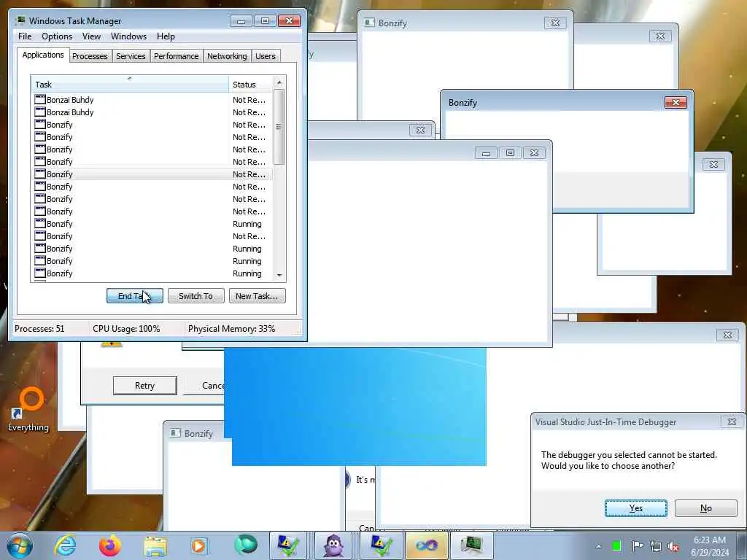Switch to the Services tab
The image size is (747, 560).
coord(131,56)
